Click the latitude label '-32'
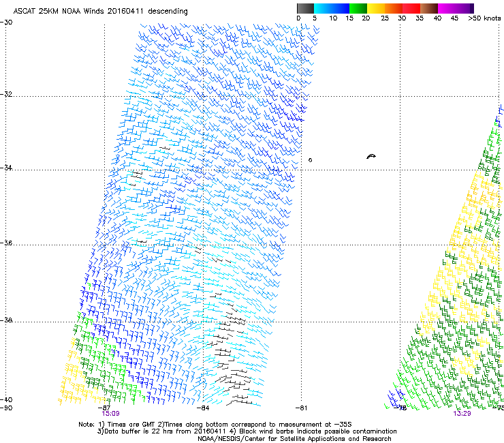This screenshot has height=443, width=504. point(6,94)
